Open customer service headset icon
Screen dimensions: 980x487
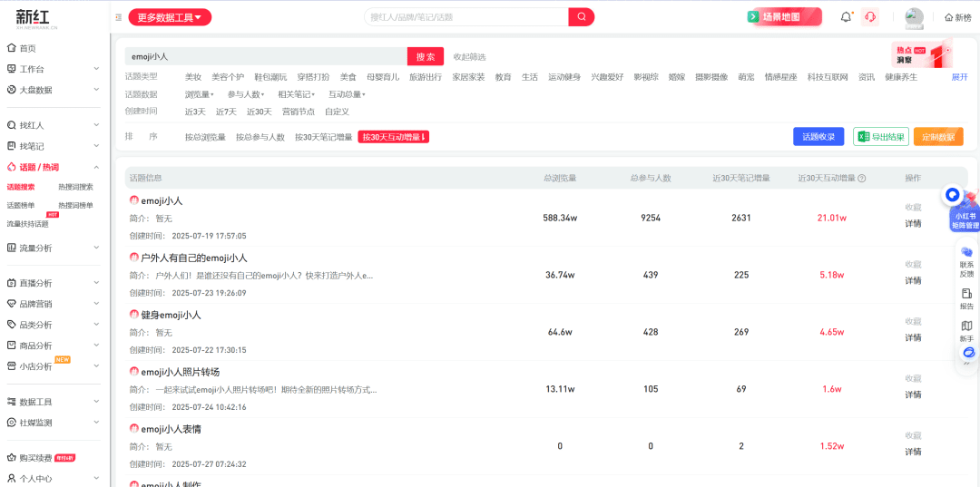pyautogui.click(x=869, y=17)
